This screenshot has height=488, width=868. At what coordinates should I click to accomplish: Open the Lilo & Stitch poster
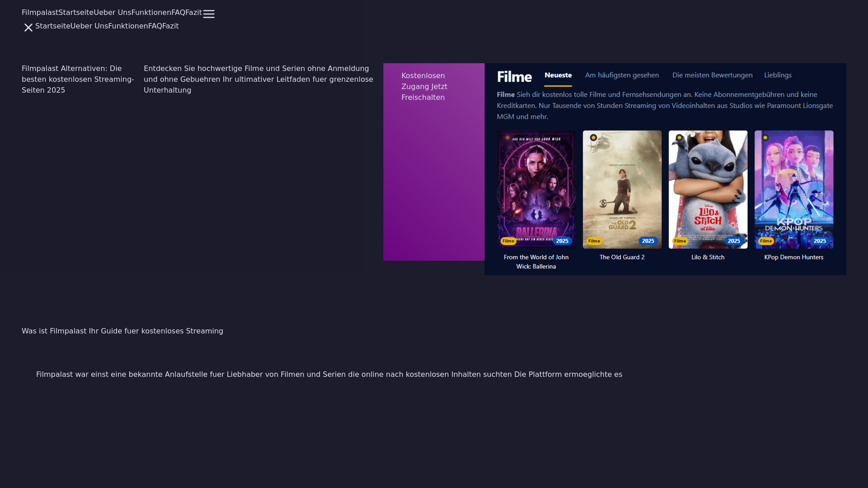708,189
